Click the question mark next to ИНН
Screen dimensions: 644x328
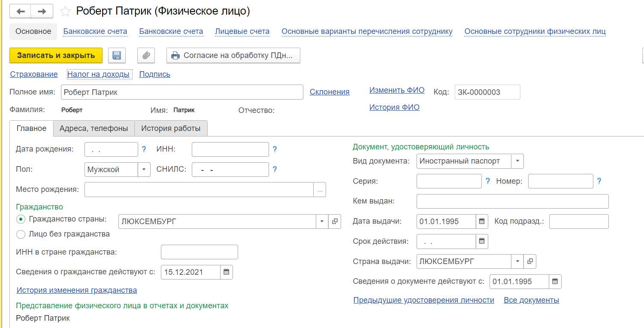(275, 149)
